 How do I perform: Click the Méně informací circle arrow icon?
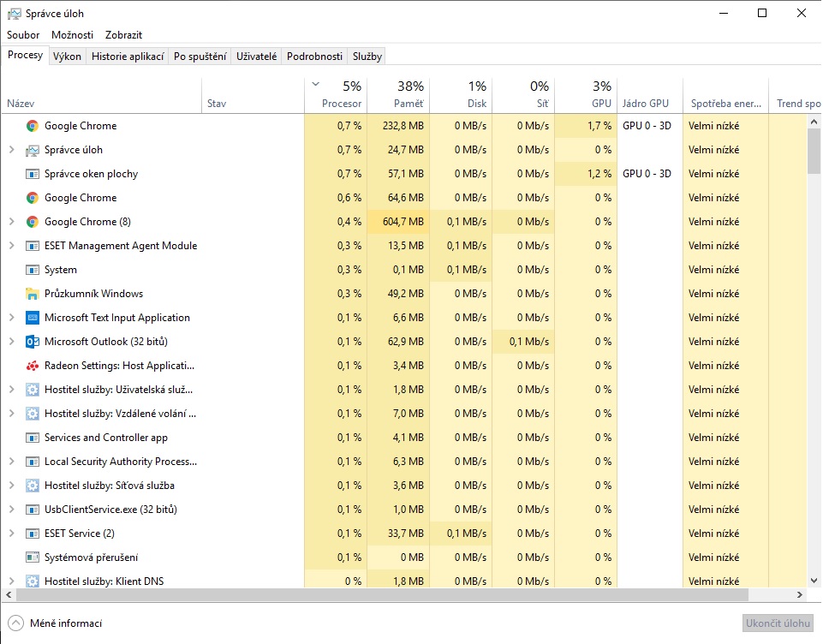click(x=15, y=623)
